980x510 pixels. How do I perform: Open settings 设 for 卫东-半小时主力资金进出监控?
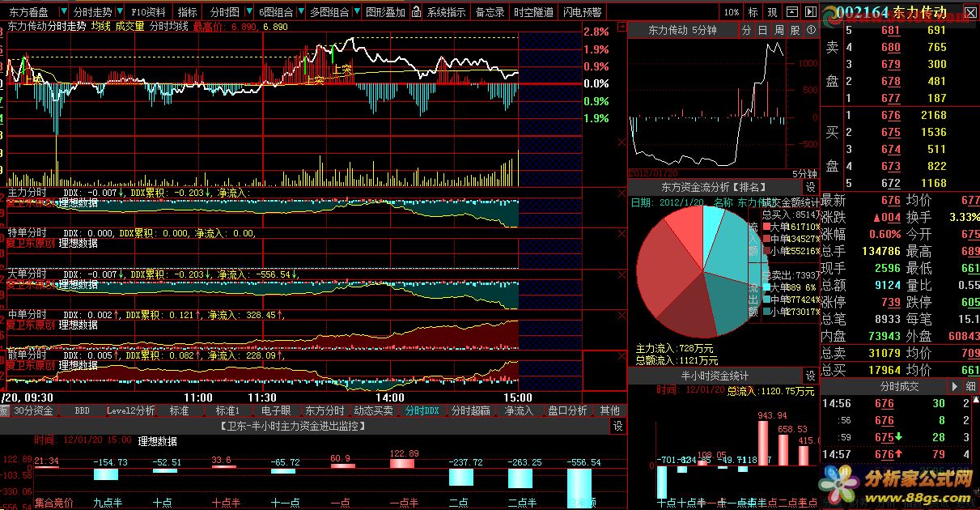[x=617, y=426]
